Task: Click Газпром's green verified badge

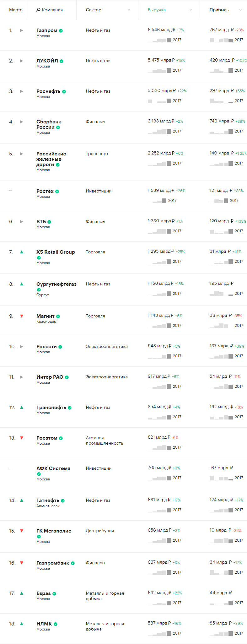Action: point(61,31)
